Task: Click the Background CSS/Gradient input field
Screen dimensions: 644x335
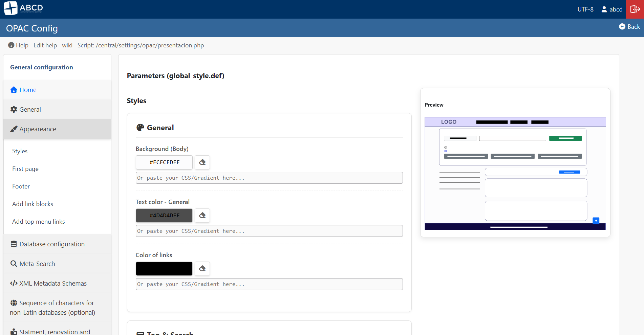Action: tap(269, 178)
